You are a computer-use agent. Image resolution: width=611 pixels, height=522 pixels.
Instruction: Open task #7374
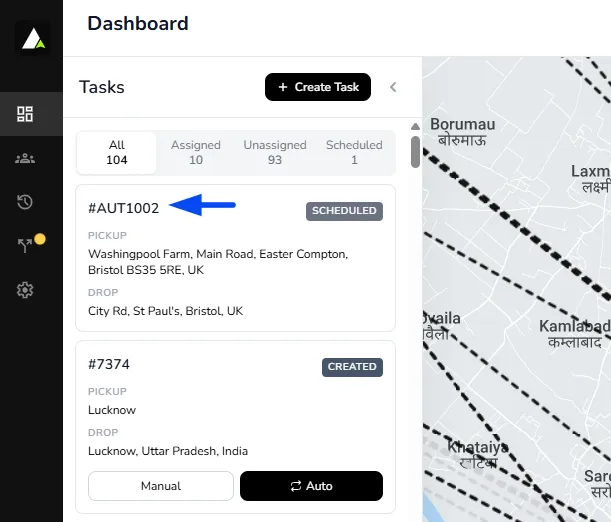[x=109, y=364]
